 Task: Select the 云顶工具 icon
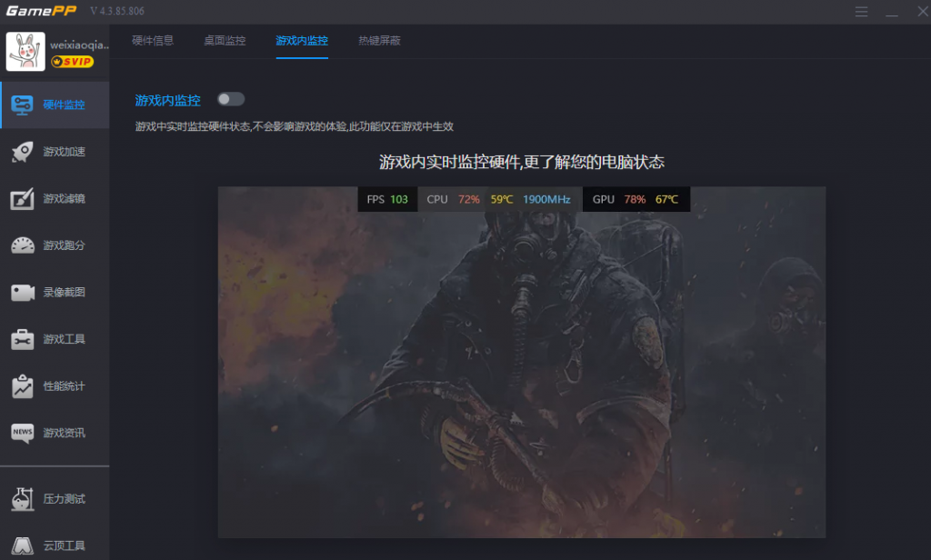23,545
